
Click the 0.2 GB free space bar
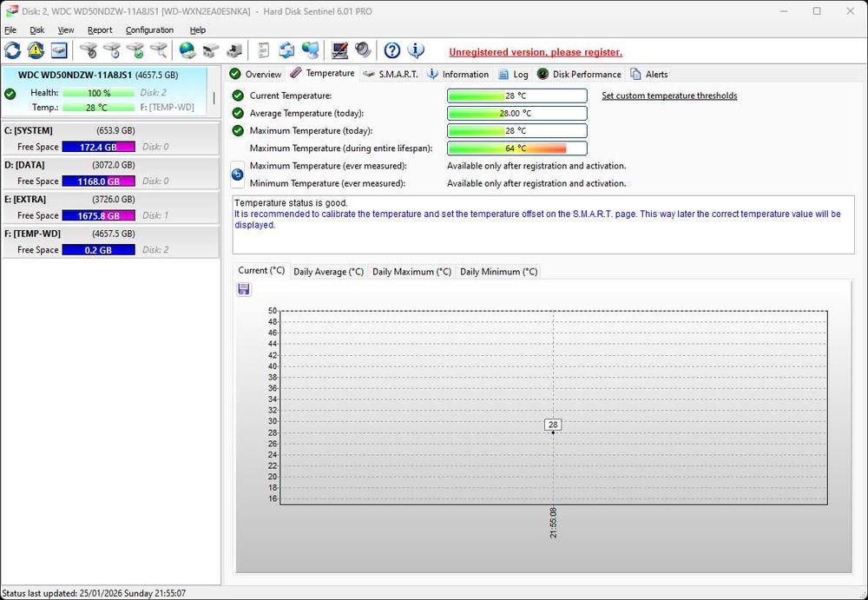[x=99, y=250]
